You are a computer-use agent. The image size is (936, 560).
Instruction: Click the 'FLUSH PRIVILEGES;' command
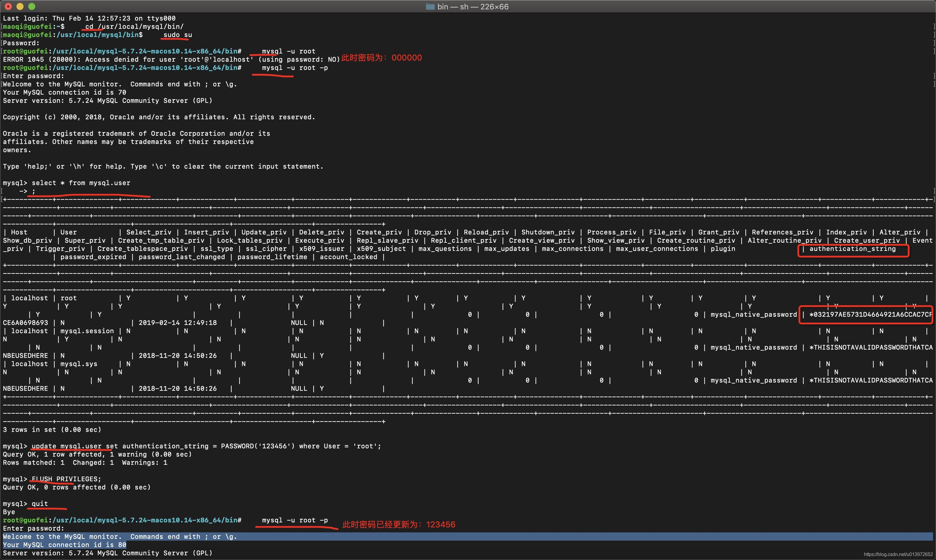tap(66, 479)
